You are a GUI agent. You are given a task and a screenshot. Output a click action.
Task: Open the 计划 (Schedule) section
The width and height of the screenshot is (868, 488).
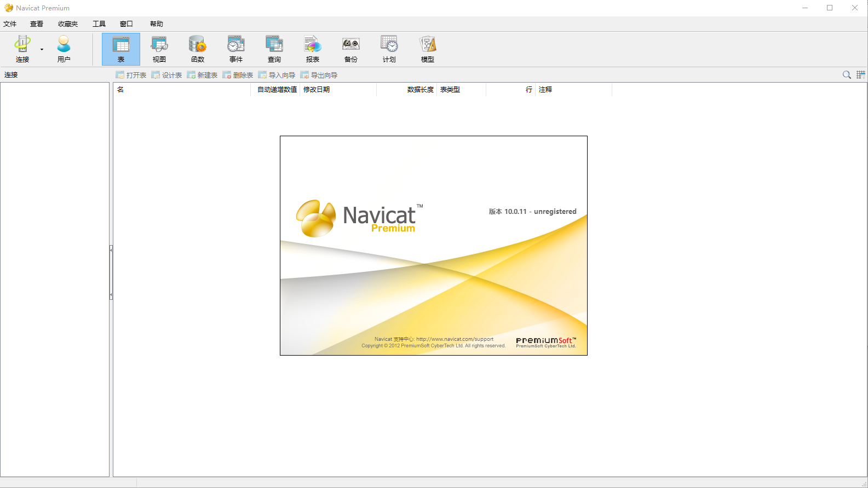[x=389, y=49]
